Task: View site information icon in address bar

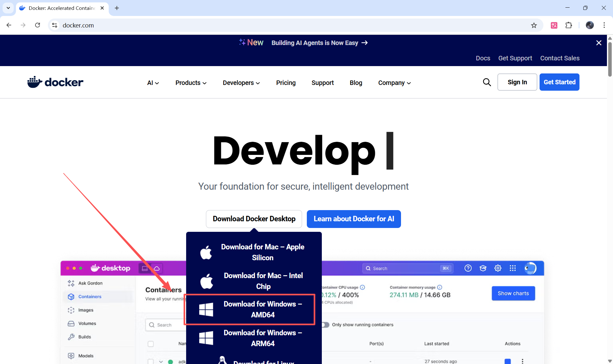Action: click(55, 25)
